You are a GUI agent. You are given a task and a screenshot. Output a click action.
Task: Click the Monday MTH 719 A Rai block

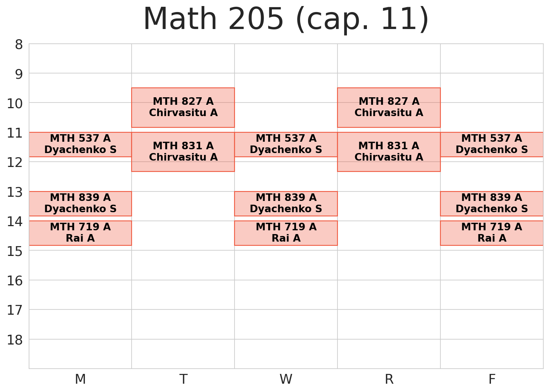tap(80, 233)
